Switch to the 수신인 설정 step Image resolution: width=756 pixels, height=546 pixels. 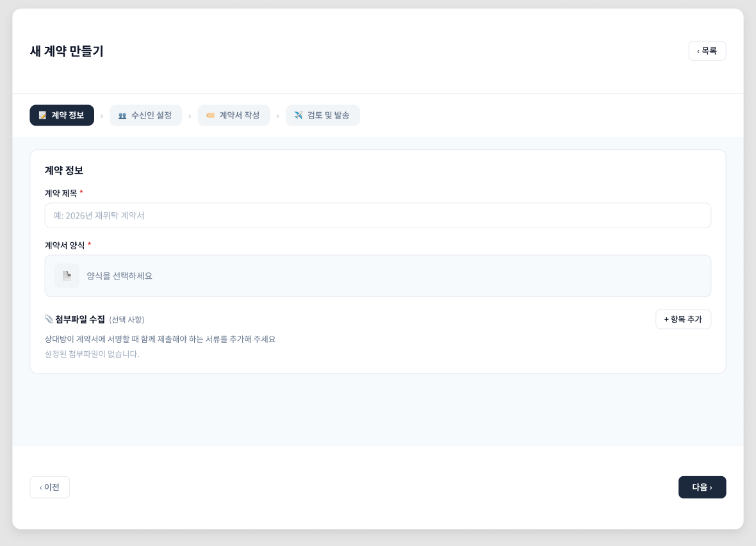[x=145, y=115]
